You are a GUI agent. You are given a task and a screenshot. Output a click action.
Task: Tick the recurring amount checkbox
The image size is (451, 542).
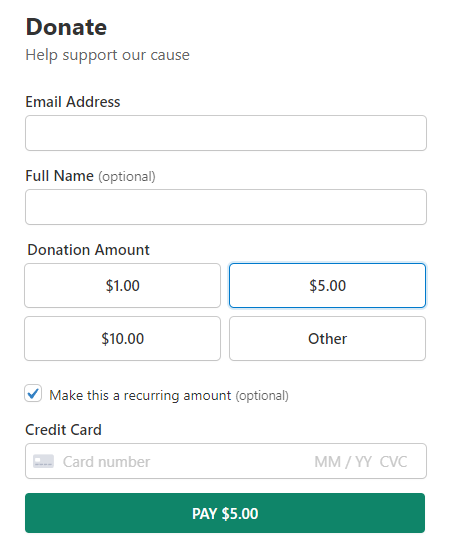pyautogui.click(x=33, y=393)
